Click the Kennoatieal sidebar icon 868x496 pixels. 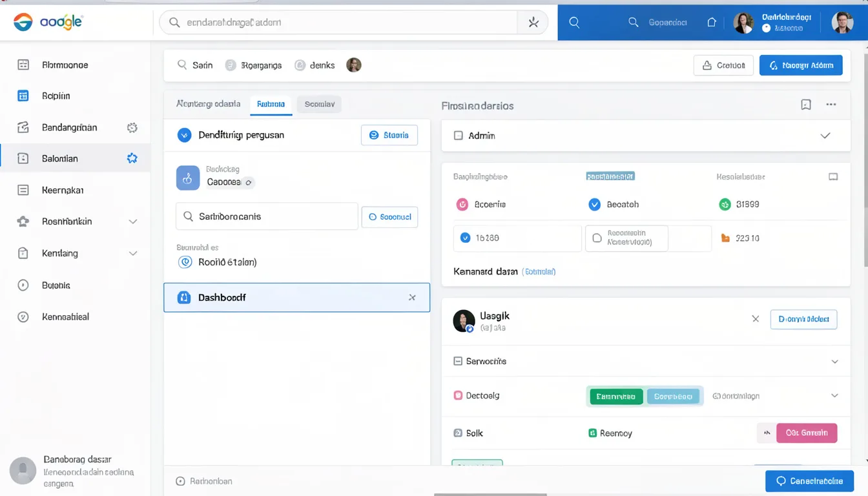point(23,317)
